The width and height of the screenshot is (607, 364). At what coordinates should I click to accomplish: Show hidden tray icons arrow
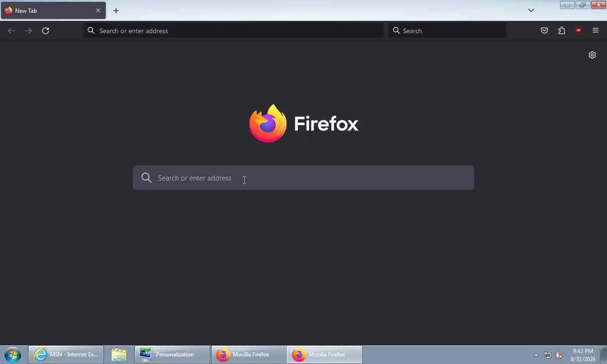[x=536, y=355]
